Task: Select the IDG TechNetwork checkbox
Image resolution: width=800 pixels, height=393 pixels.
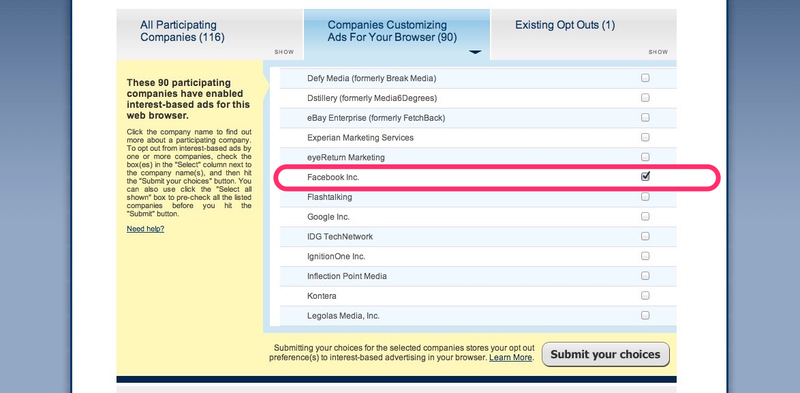Action: tap(645, 236)
